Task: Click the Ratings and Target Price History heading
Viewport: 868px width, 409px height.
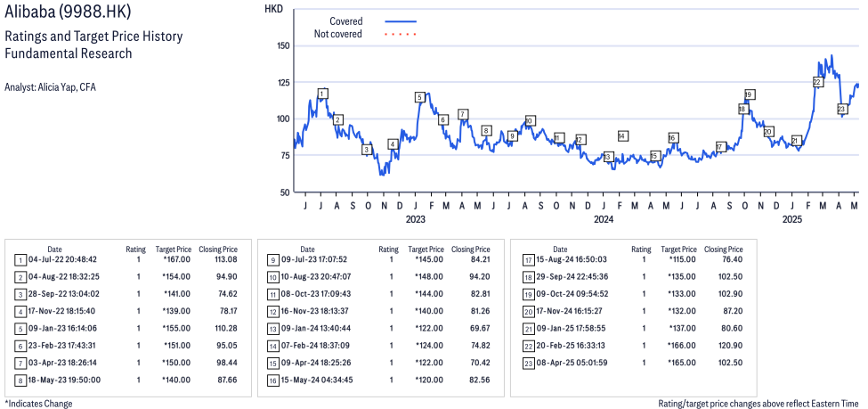Action: 93,37
